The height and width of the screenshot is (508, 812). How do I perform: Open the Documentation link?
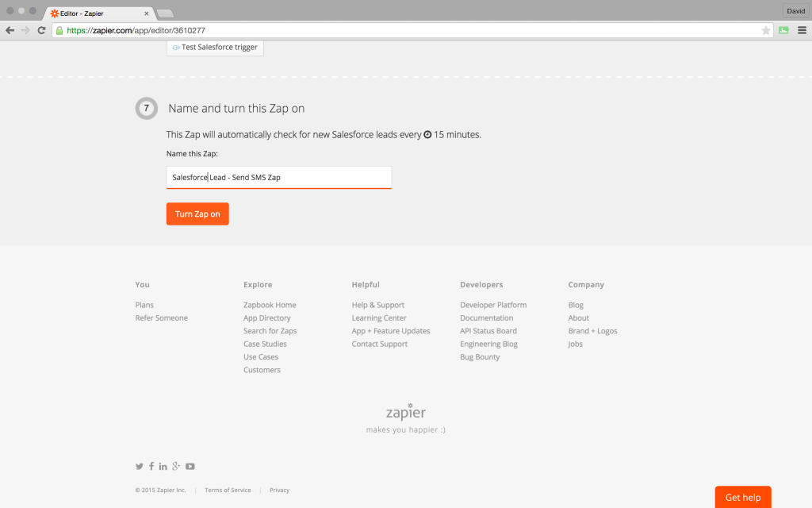pyautogui.click(x=487, y=317)
